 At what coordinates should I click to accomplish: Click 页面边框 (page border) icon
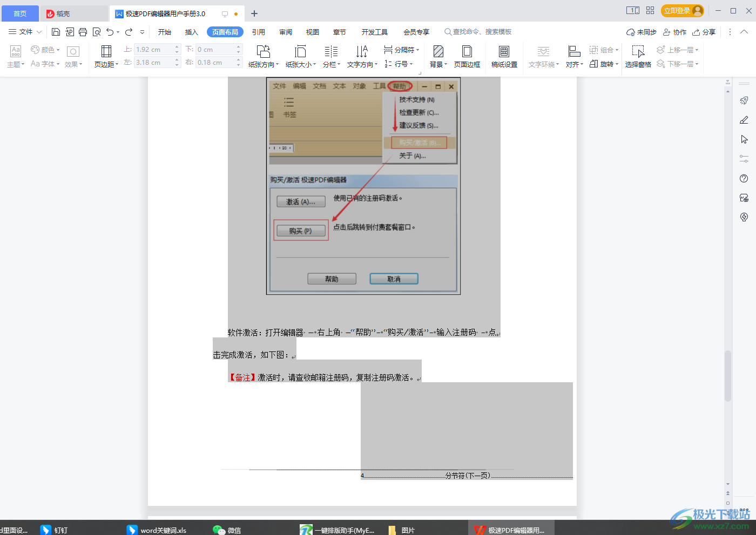coord(467,56)
